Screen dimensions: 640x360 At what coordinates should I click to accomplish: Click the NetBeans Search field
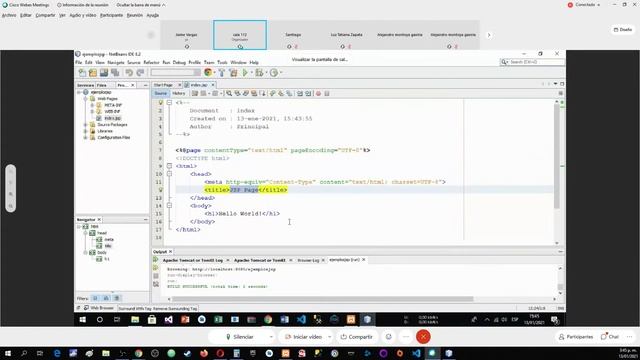[533, 62]
